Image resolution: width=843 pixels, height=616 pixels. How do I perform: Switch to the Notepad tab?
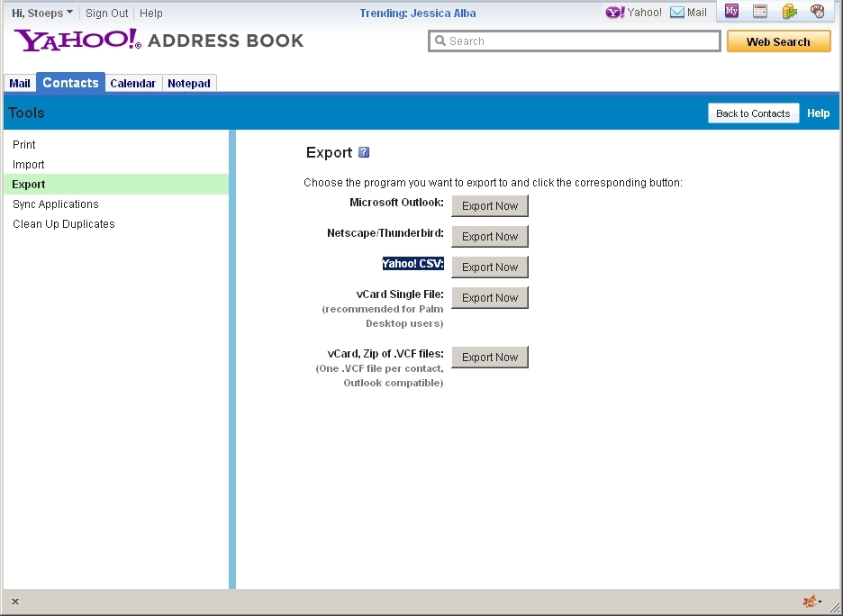click(x=189, y=83)
